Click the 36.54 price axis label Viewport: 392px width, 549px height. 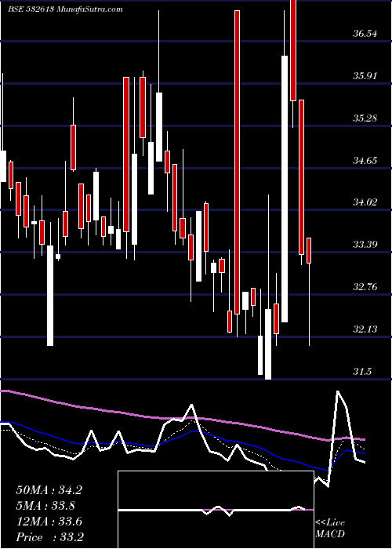(x=365, y=34)
